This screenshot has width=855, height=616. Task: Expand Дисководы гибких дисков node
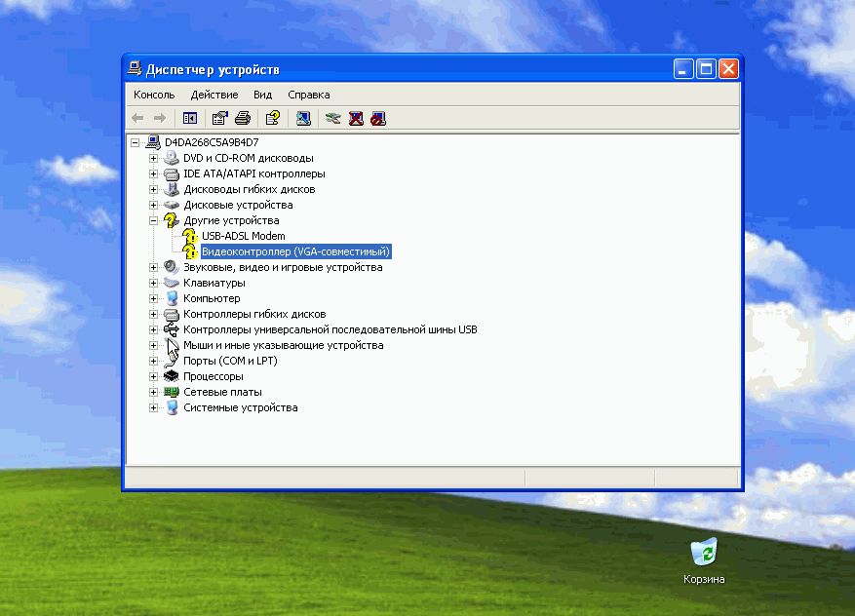click(153, 190)
